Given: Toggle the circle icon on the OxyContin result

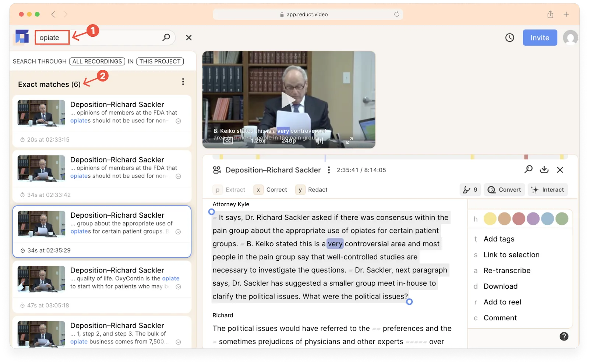Looking at the screenshot, I should [178, 287].
